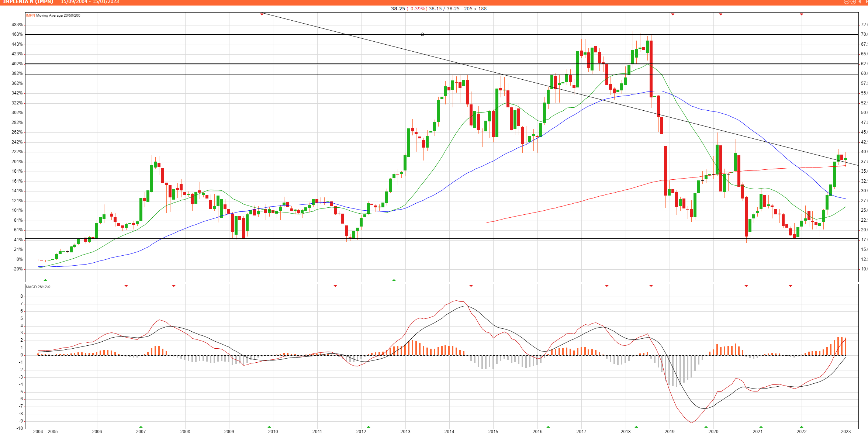Click the 2014 year label on the time axis
The image size is (868, 435).
[x=449, y=432]
